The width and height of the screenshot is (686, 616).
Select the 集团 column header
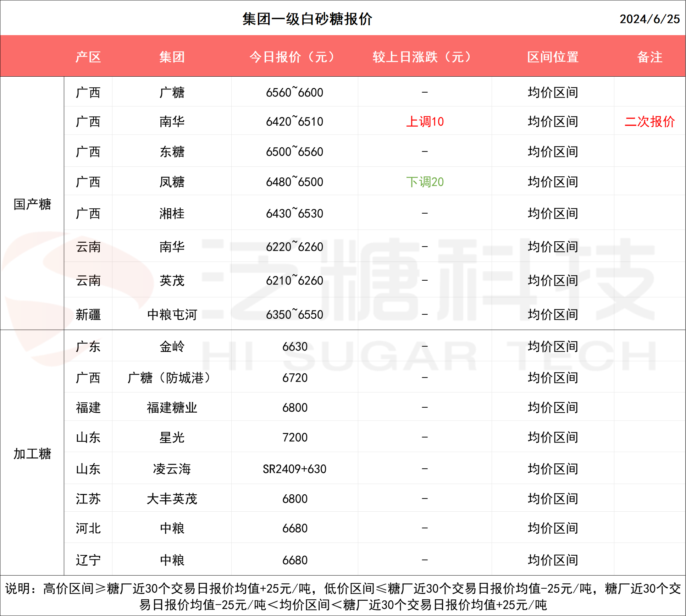(x=172, y=57)
